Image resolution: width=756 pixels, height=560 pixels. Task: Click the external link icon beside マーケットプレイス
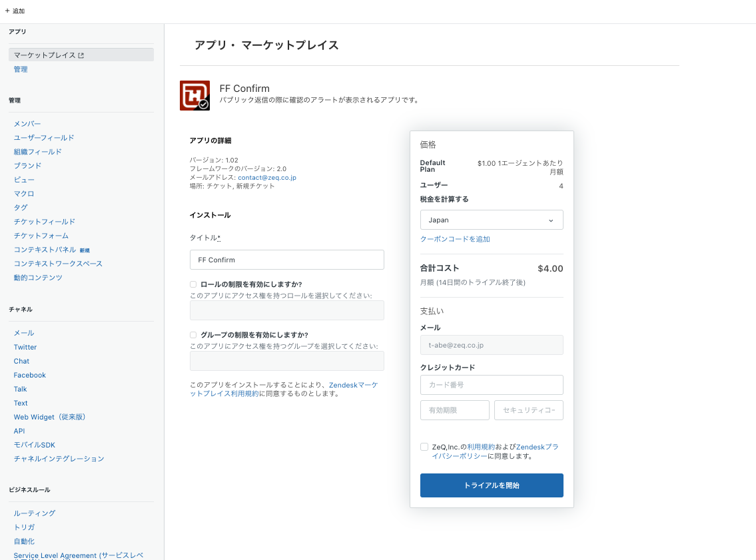coord(81,55)
